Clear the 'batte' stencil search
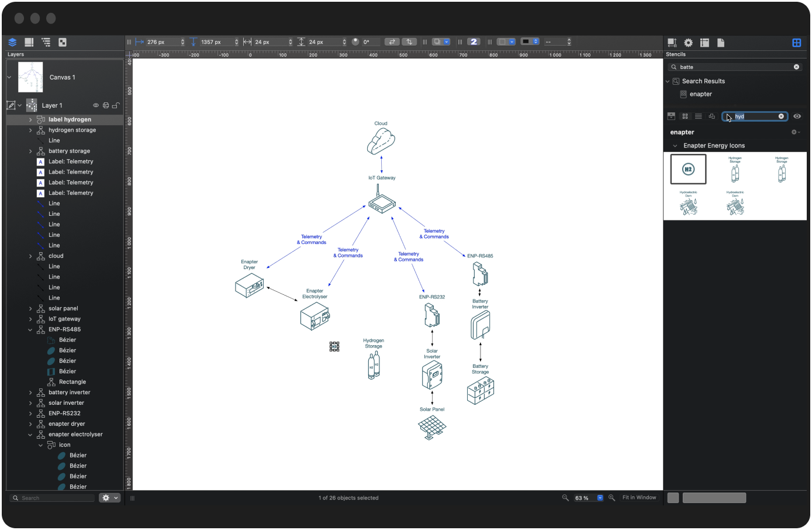This screenshot has height=530, width=812. (x=796, y=67)
